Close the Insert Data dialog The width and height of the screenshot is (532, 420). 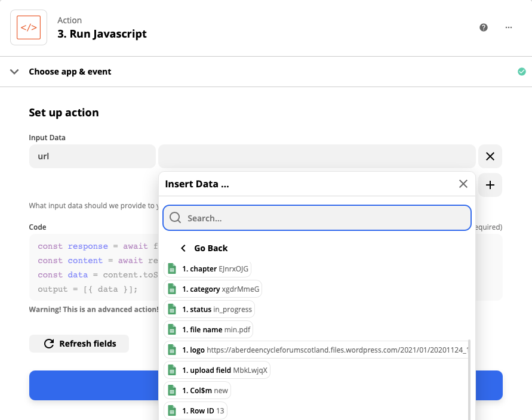pyautogui.click(x=463, y=184)
